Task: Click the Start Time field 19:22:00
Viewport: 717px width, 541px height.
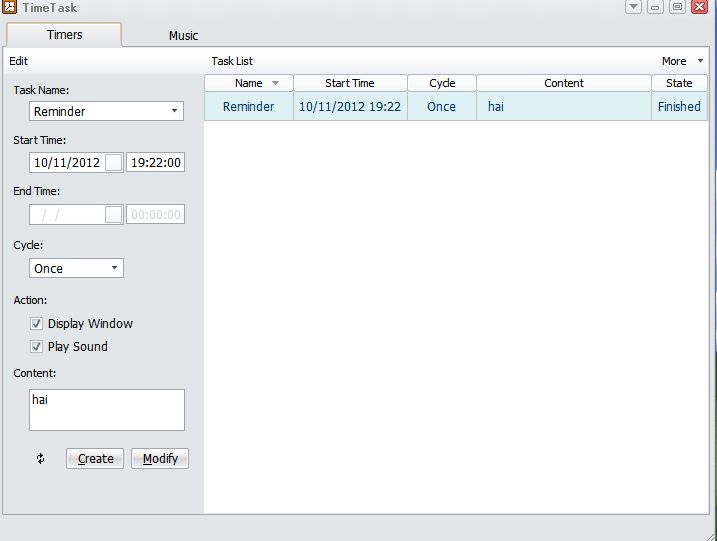Action: pos(155,162)
